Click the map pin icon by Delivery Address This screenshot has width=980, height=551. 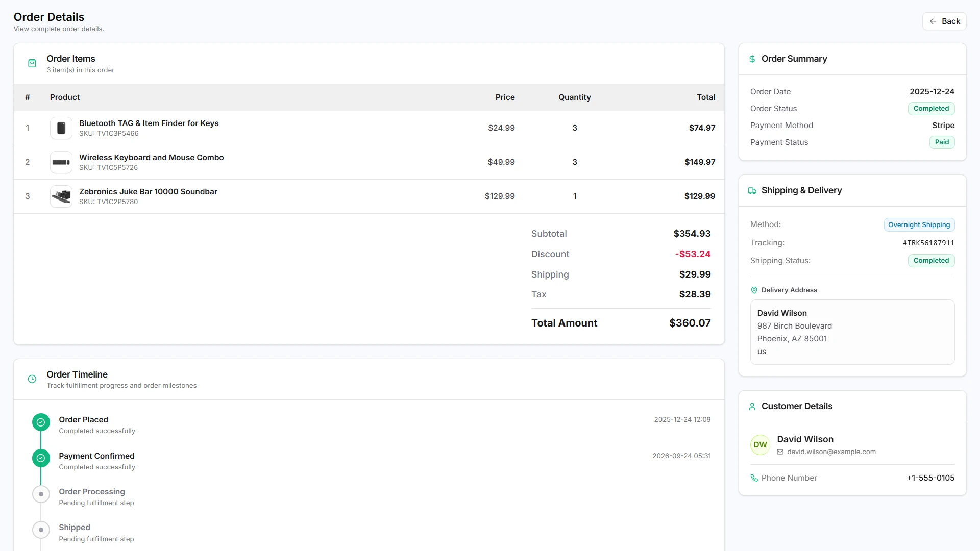pyautogui.click(x=754, y=290)
